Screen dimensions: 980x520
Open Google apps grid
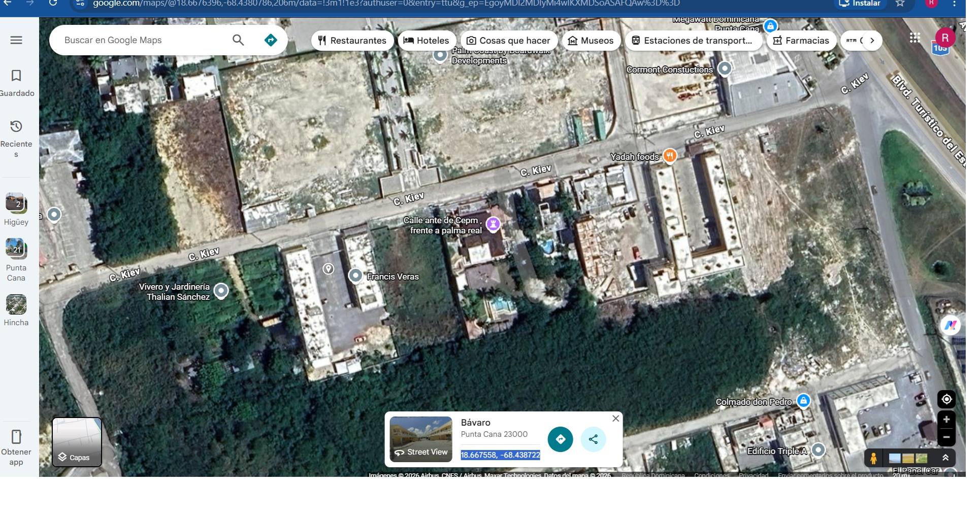click(914, 38)
